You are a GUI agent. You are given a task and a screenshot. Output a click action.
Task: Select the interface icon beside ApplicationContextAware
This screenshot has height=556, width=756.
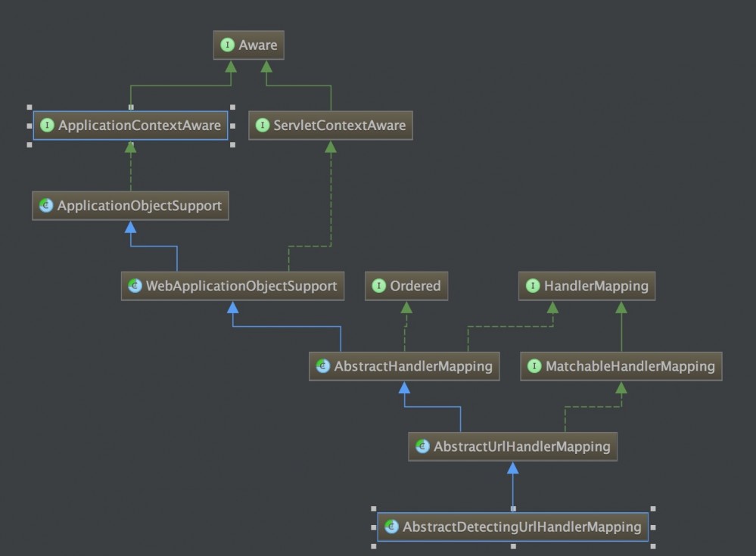tap(46, 125)
